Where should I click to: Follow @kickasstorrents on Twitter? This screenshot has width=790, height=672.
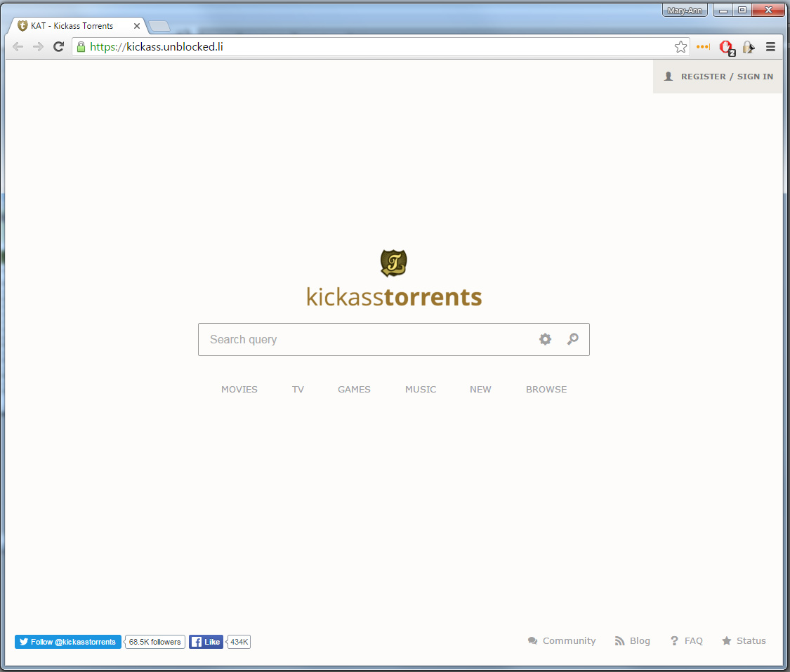pyautogui.click(x=68, y=642)
